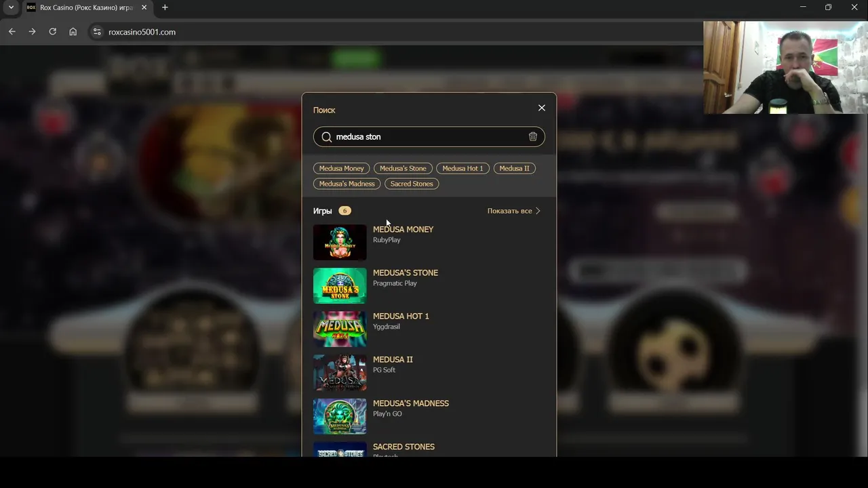Click the Play'n GO provider label
This screenshot has width=868, height=488.
pyautogui.click(x=387, y=413)
